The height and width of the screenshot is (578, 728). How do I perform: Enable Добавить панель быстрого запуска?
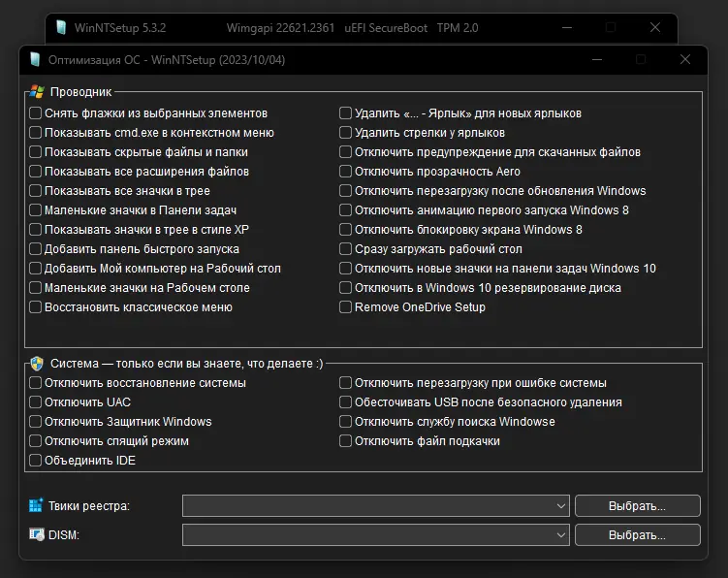(x=35, y=249)
